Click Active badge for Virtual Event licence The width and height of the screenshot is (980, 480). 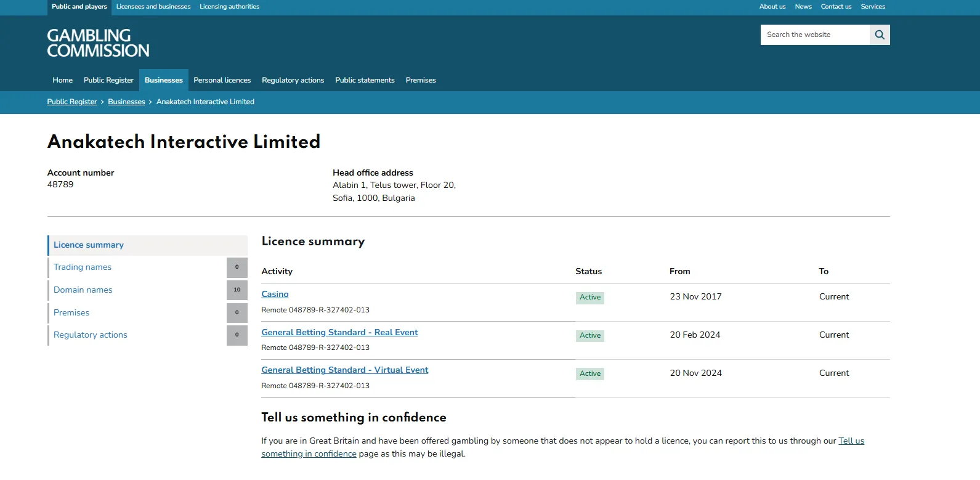(590, 374)
